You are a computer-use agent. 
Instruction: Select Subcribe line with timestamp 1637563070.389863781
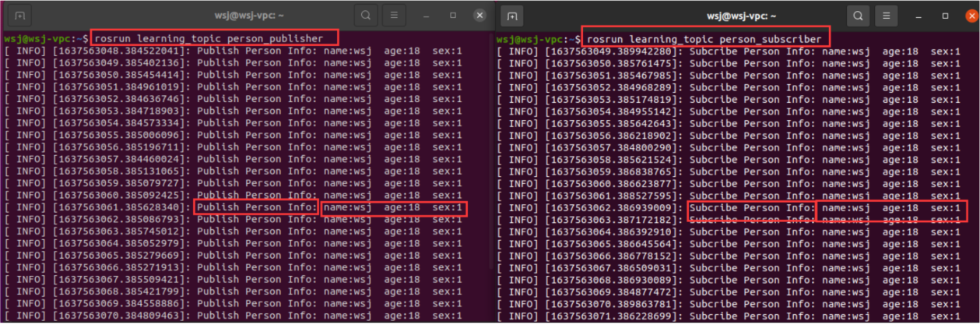coord(728,306)
